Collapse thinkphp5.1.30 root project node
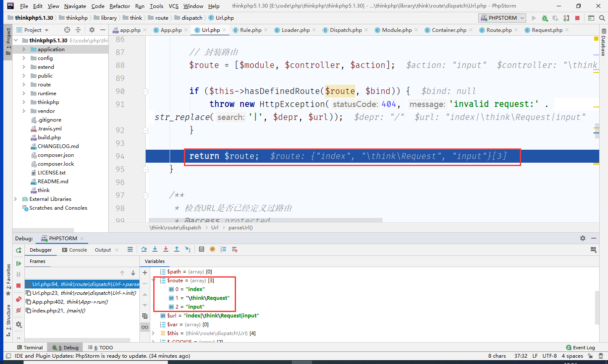 (x=16, y=40)
